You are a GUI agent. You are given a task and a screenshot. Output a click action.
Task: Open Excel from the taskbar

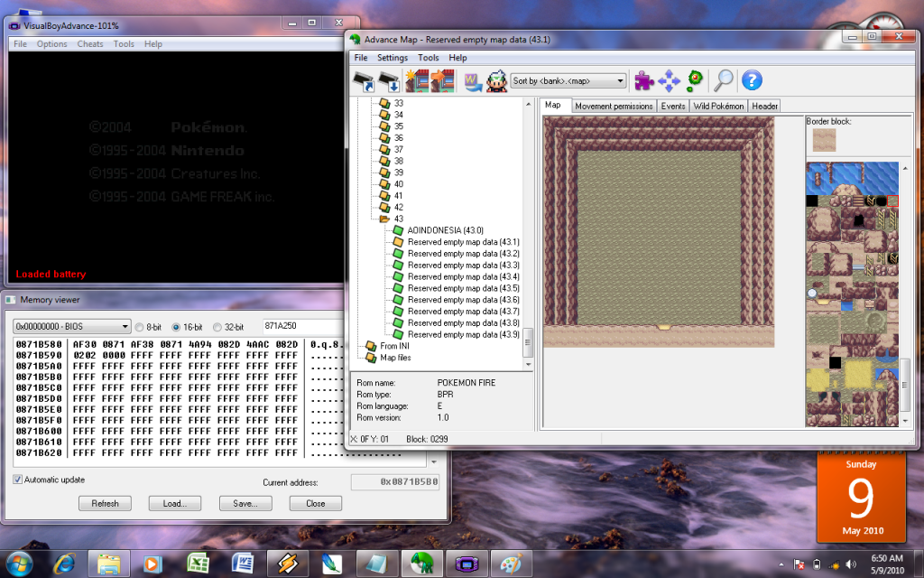pyautogui.click(x=198, y=564)
